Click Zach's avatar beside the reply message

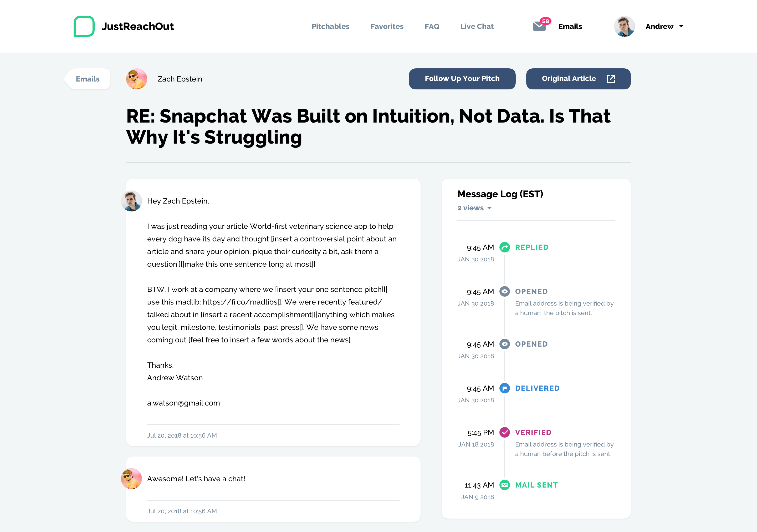131,479
